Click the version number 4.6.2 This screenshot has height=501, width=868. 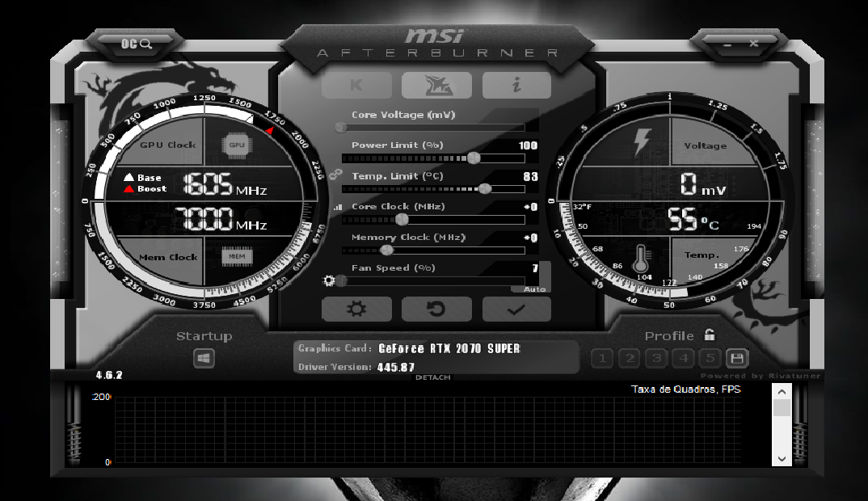click(x=109, y=375)
